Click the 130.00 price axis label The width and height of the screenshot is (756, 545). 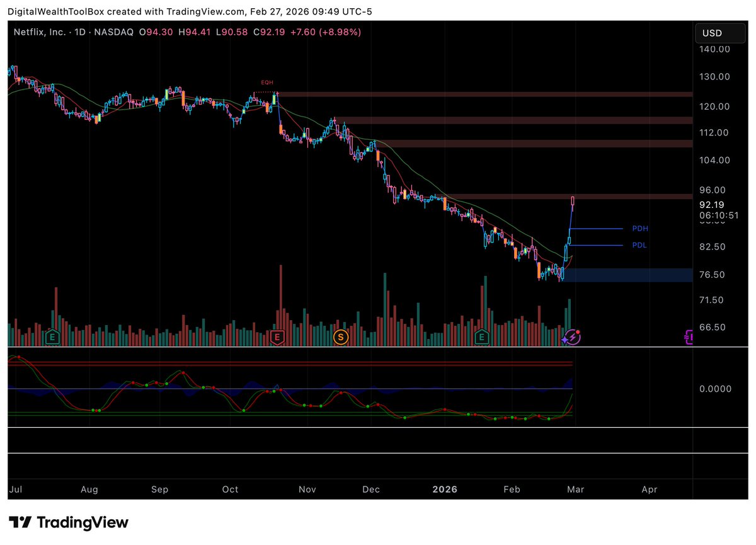[x=714, y=77]
